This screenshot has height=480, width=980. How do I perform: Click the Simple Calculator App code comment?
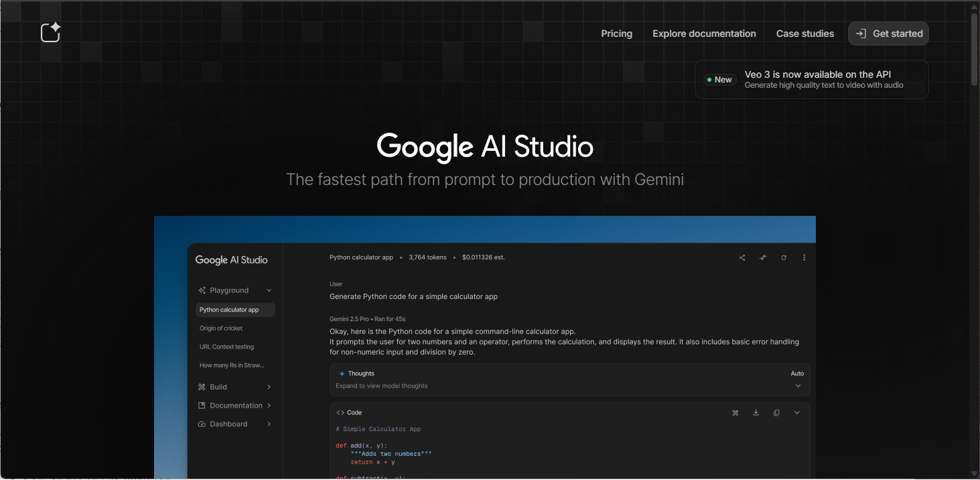[378, 429]
